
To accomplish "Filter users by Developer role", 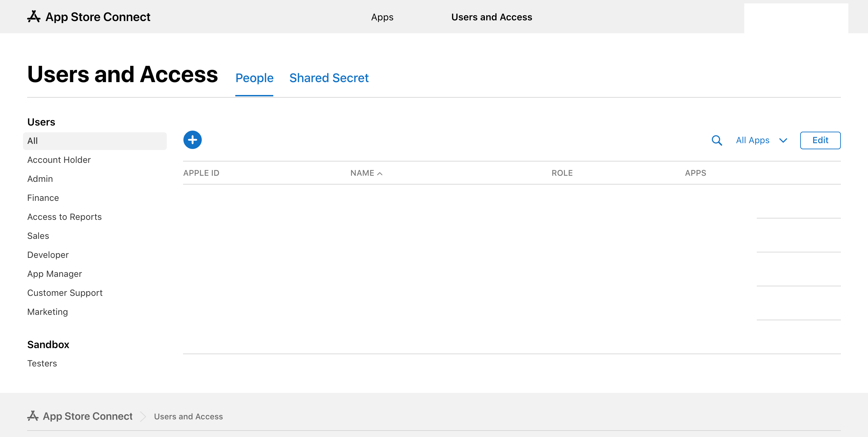I will click(x=48, y=255).
